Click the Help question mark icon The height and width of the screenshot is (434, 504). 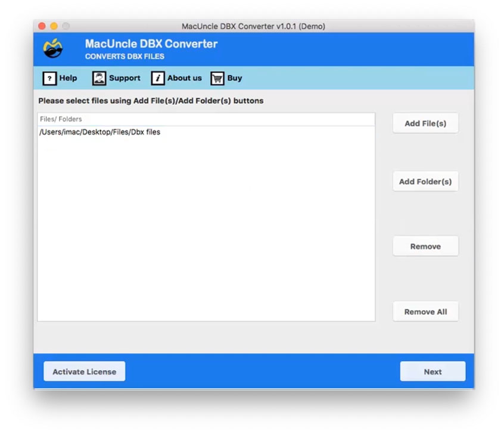(48, 78)
